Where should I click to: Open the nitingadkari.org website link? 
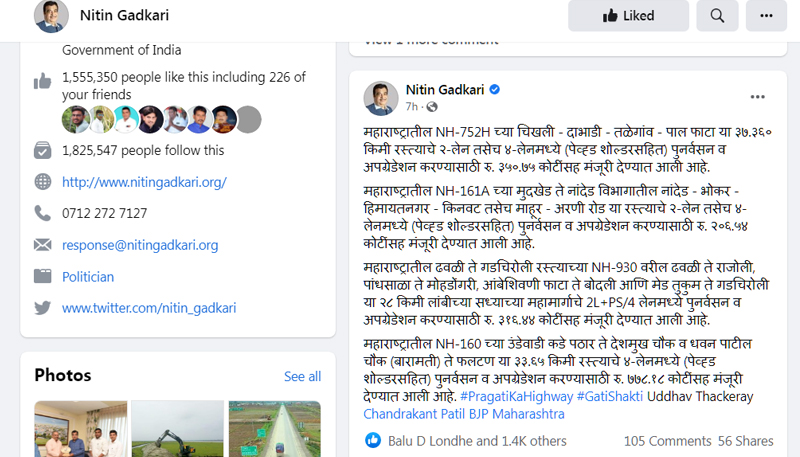click(144, 182)
